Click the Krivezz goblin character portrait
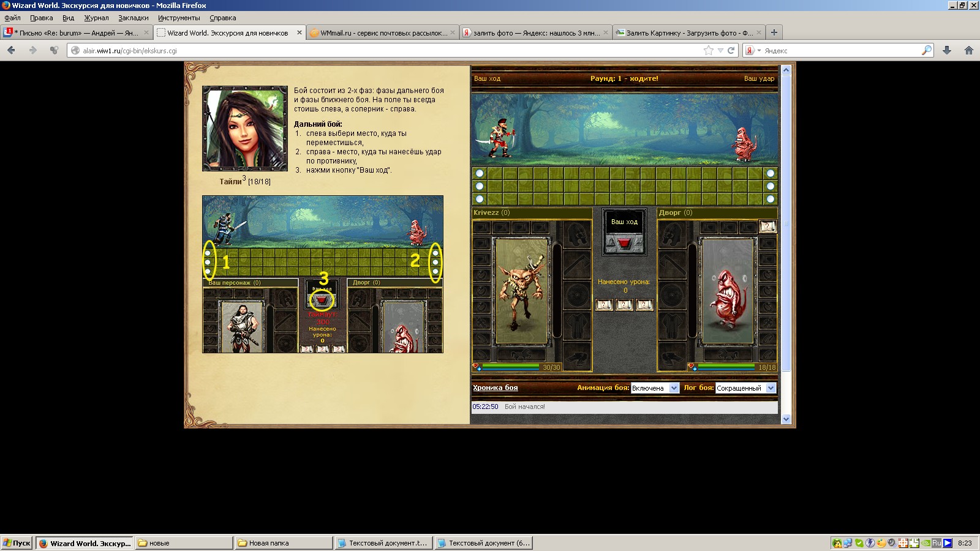980x551 pixels. coord(521,291)
